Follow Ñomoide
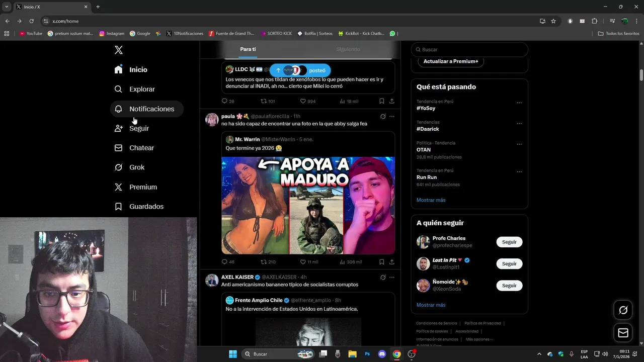This screenshot has height=362, width=644. pos(509,286)
